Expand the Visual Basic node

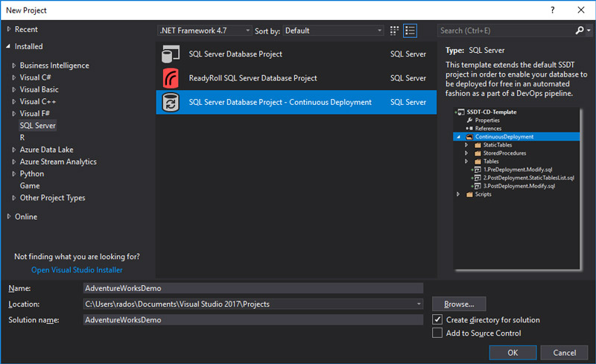click(x=14, y=89)
